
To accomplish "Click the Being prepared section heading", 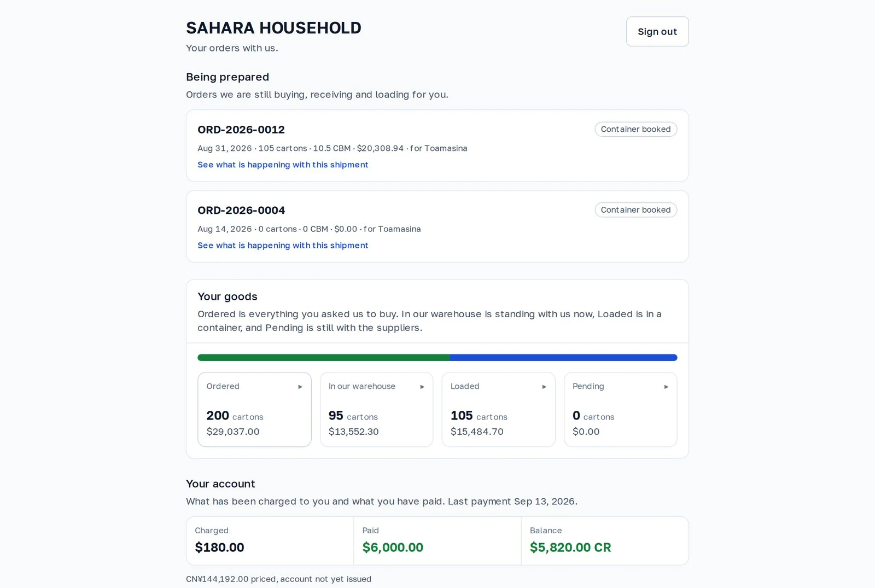I will coord(227,77).
